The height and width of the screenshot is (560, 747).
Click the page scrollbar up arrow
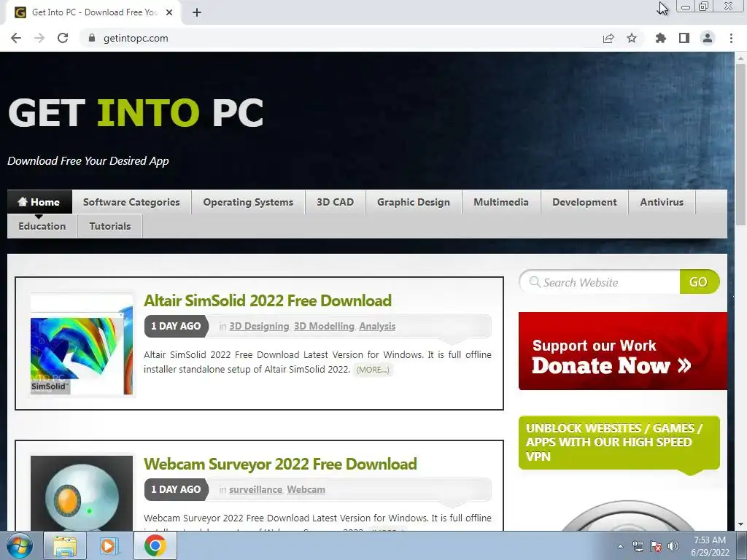(x=740, y=58)
